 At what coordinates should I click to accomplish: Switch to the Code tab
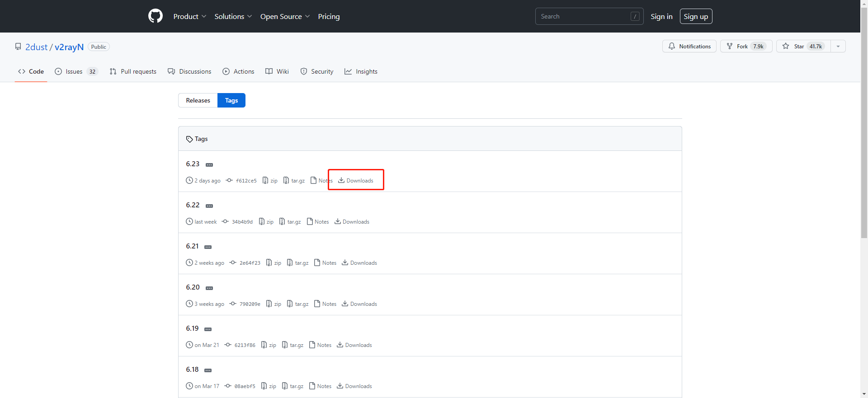31,71
